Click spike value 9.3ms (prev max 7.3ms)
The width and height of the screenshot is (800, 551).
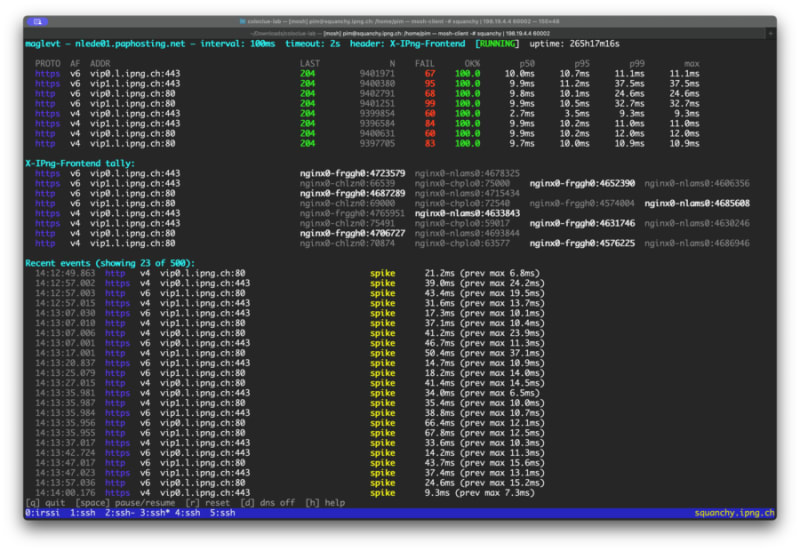(x=480, y=493)
